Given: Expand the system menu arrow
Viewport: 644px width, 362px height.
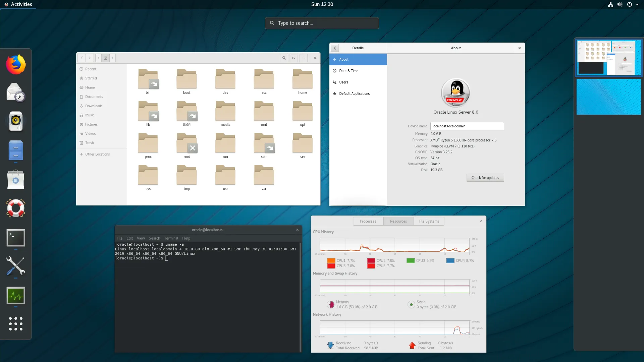Looking at the screenshot, I should coord(637,4).
